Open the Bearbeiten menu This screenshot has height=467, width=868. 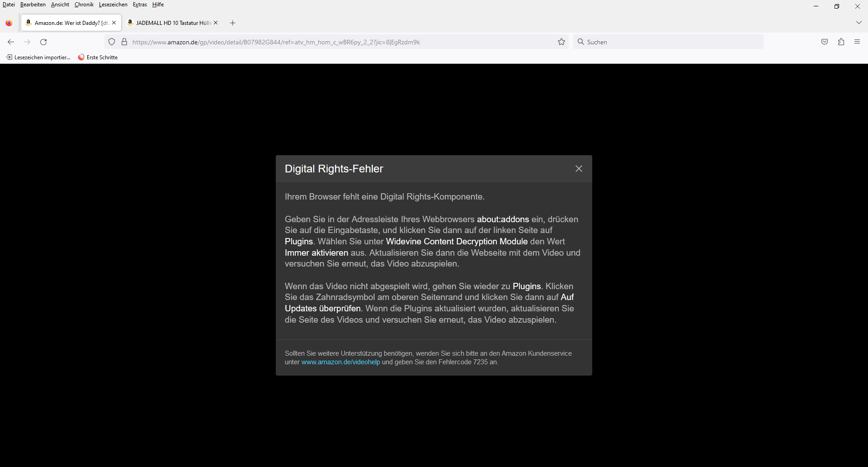click(33, 5)
